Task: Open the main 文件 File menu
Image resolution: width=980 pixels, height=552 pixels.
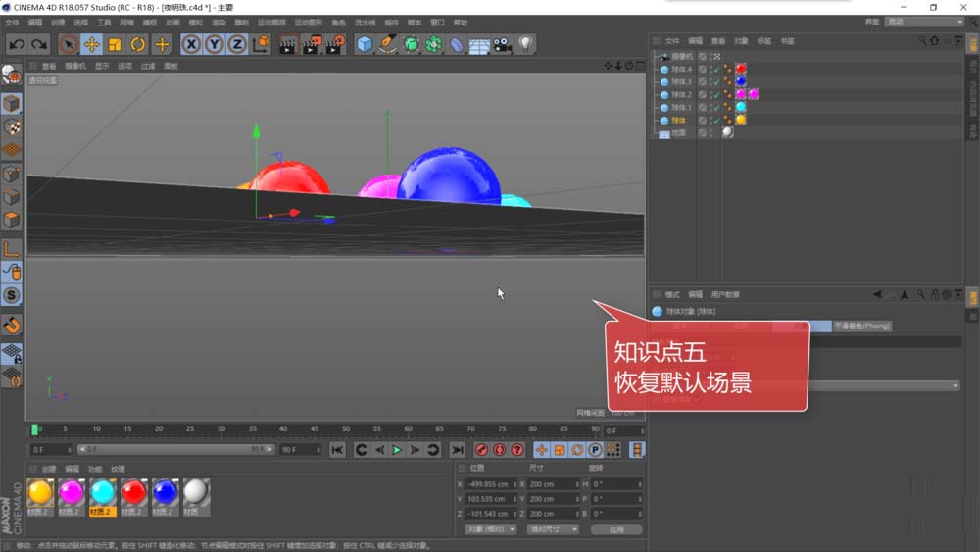Action: [x=12, y=23]
